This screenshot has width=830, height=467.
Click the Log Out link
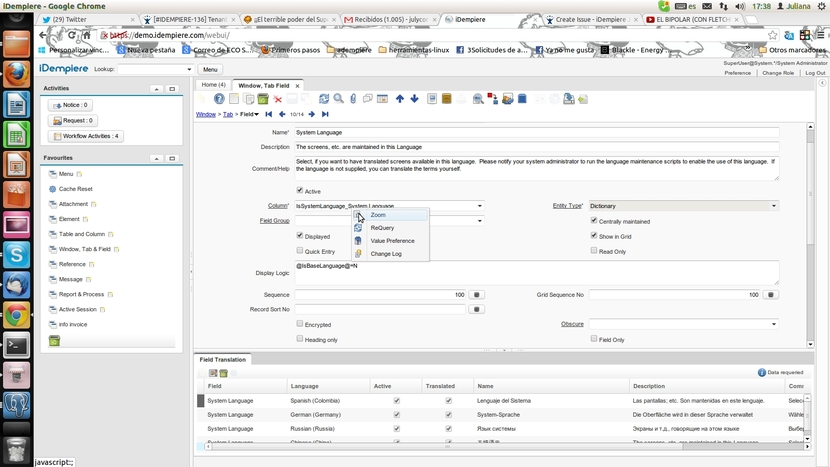[814, 73]
